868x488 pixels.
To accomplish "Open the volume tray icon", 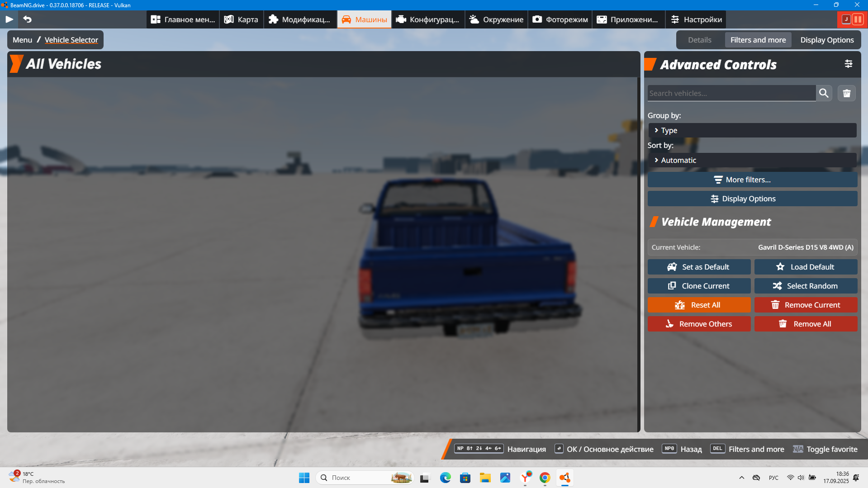I will click(801, 478).
